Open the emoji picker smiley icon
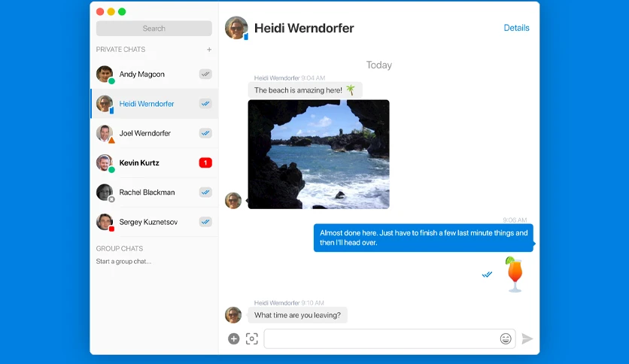 pyautogui.click(x=506, y=338)
